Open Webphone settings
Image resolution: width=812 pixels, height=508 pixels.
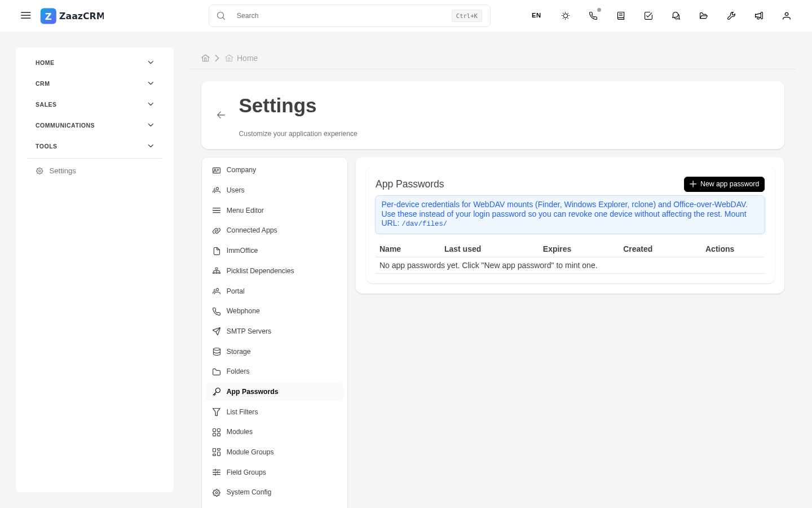pyautogui.click(x=275, y=311)
